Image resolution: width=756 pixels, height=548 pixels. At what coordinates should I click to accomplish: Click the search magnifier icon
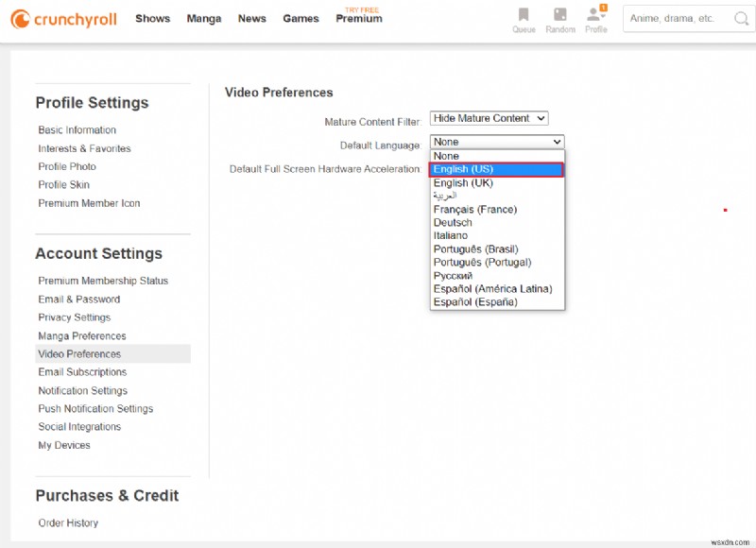(x=742, y=18)
